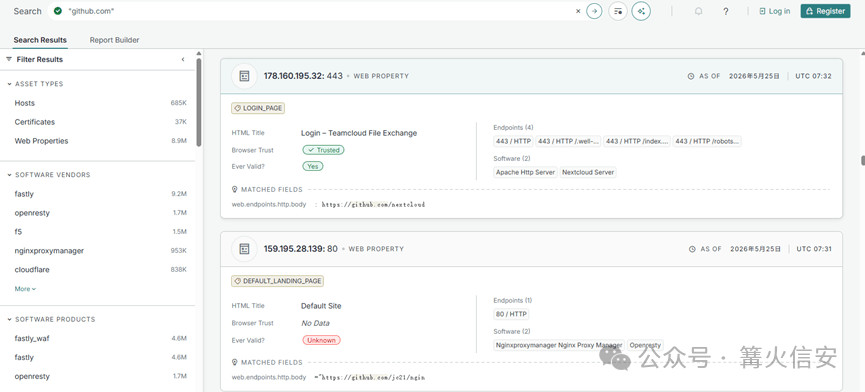Viewport: 865px width, 392px height.
Task: Click the filter sidebar scrollbar
Action: click(199, 102)
